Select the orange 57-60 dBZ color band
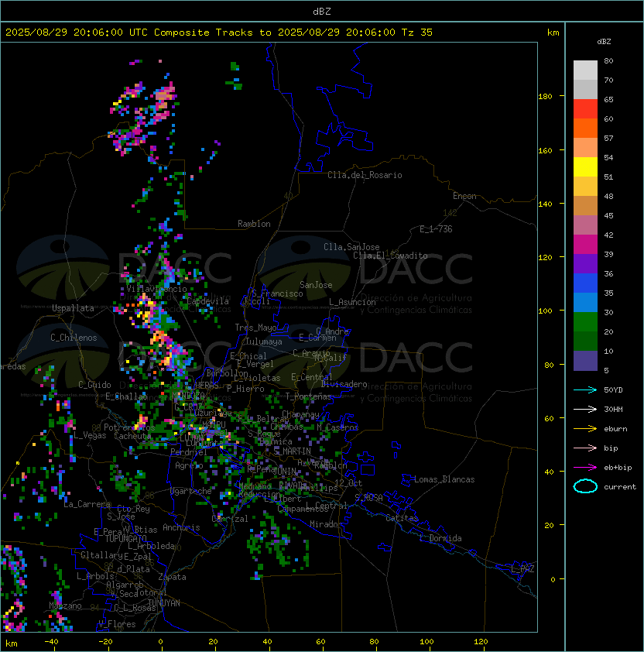Image resolution: width=644 pixels, height=652 pixels. pyautogui.click(x=585, y=129)
